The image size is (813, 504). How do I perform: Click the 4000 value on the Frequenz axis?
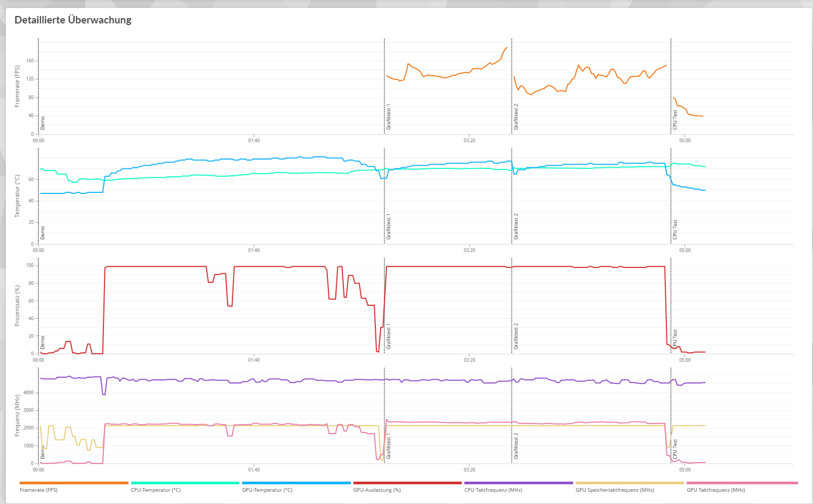click(x=29, y=393)
